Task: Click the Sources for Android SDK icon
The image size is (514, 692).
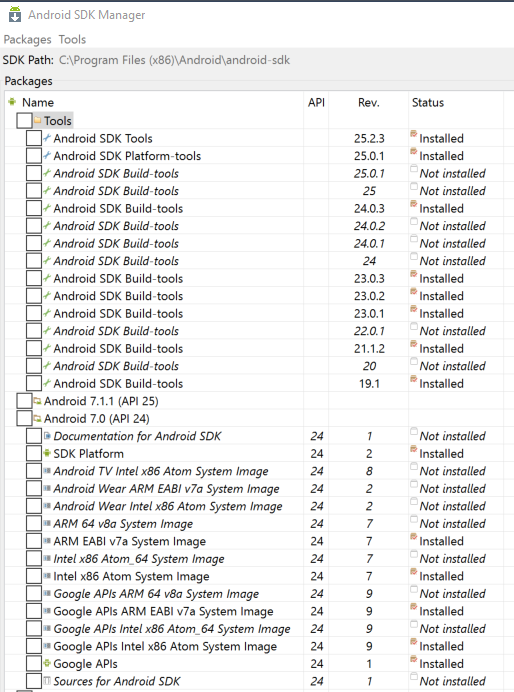Action: (47, 681)
